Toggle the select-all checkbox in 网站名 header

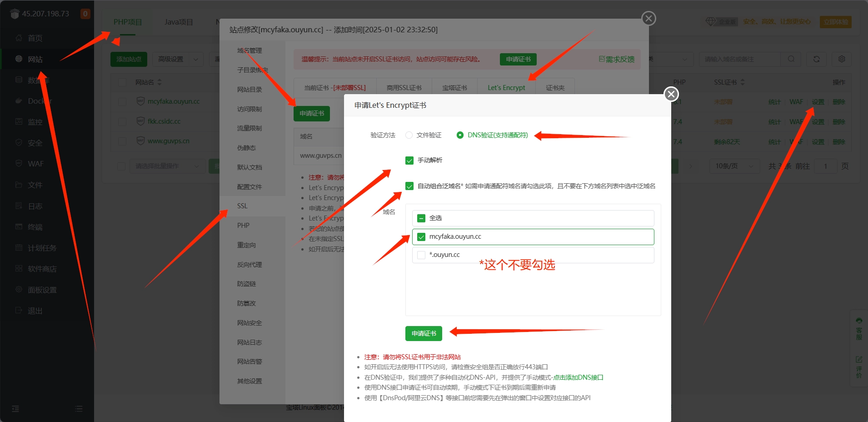coord(122,82)
